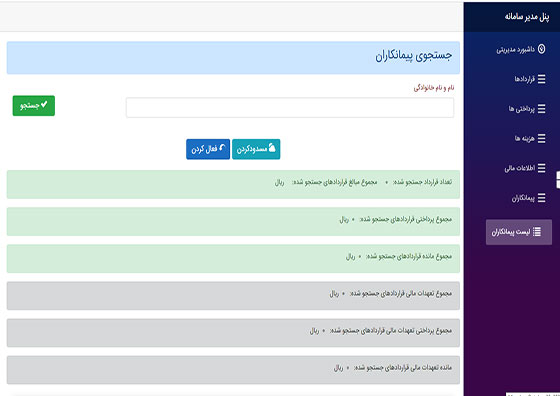Click مجموع مبالغ قراردادهای جستجو شده text
Screen dimensions: 560x396
pos(334,182)
